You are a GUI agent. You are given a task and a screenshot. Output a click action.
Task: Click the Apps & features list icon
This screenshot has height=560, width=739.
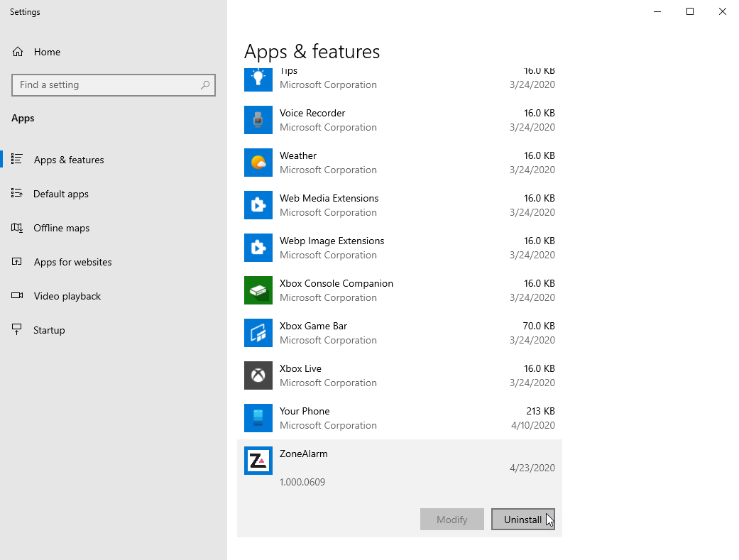point(17,159)
